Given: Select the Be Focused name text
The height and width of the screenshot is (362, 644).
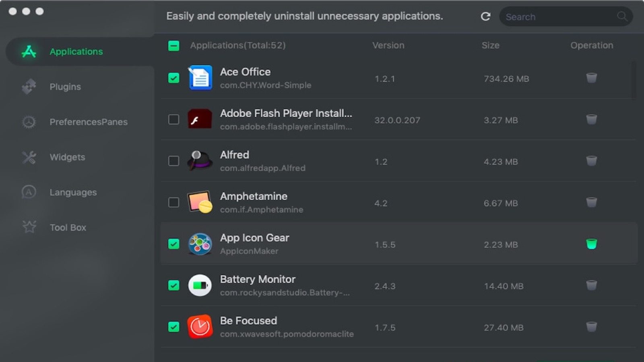Looking at the screenshot, I should click(x=248, y=321).
